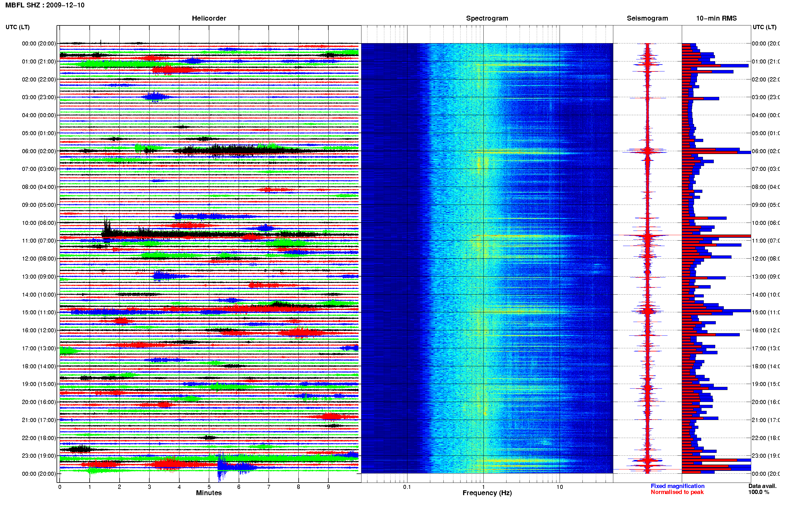Click the 'Minutes' x-axis label
This screenshot has height=508, width=812.
tap(209, 493)
